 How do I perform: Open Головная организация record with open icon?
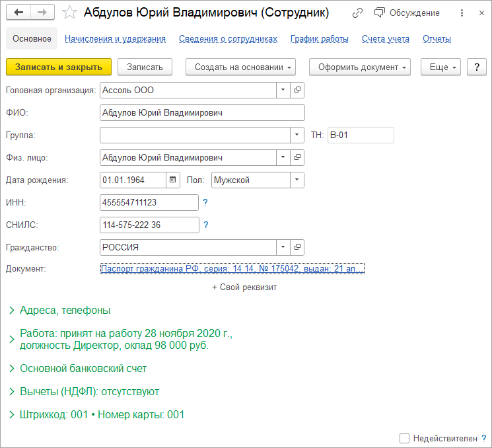[x=297, y=90]
